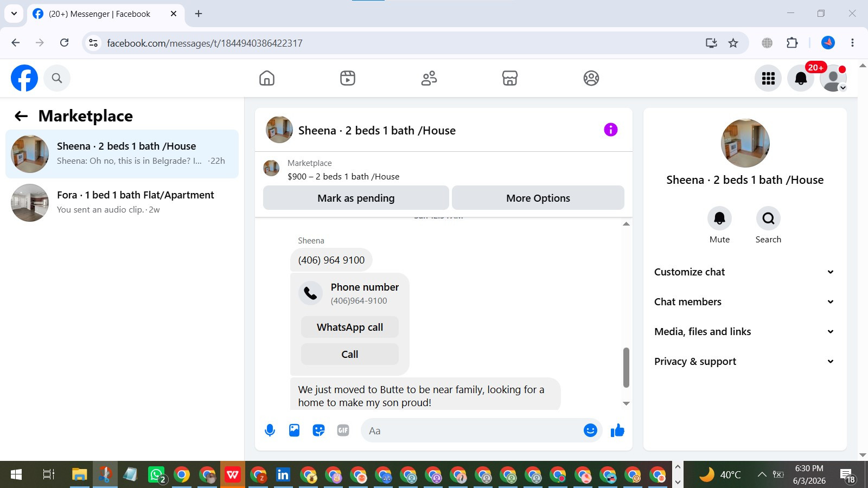Open the tab search dropdown
Screen dimensions: 868x488
click(14, 14)
